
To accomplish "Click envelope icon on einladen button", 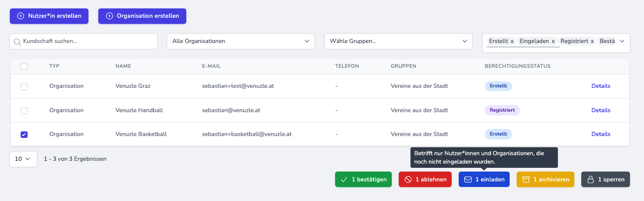I will (468, 179).
